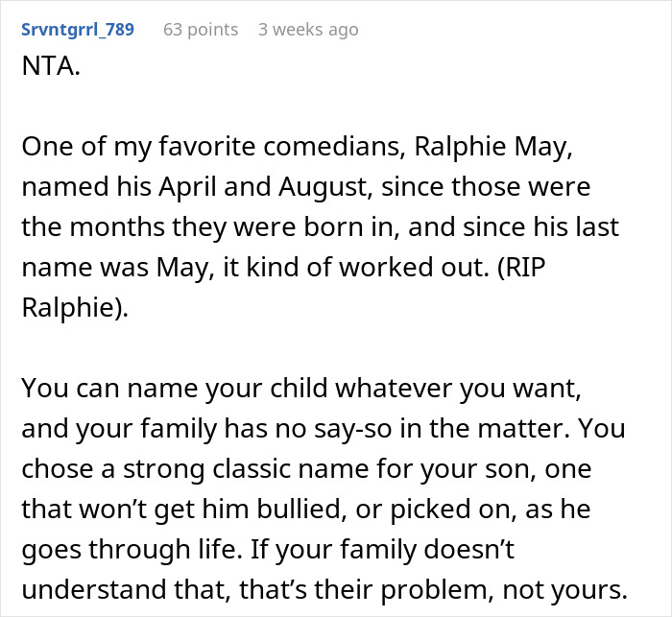Click the word comedians, in the comment
672x617 pixels.
point(335,147)
